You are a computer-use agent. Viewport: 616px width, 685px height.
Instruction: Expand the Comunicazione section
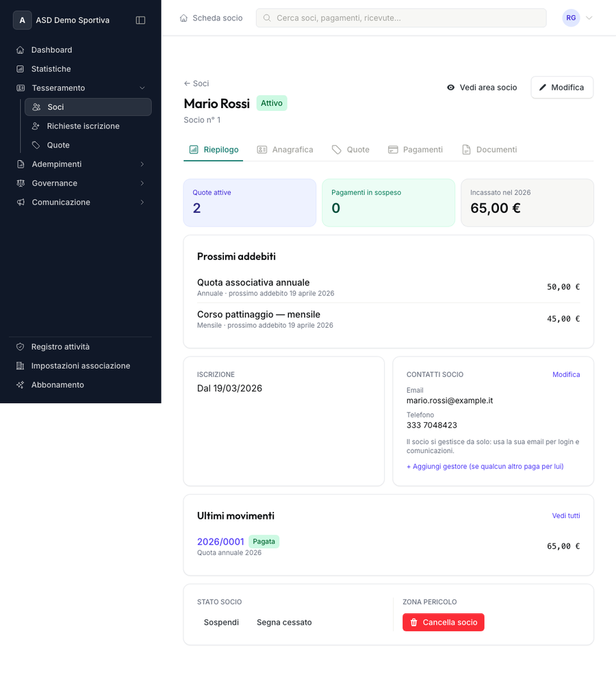click(x=142, y=203)
